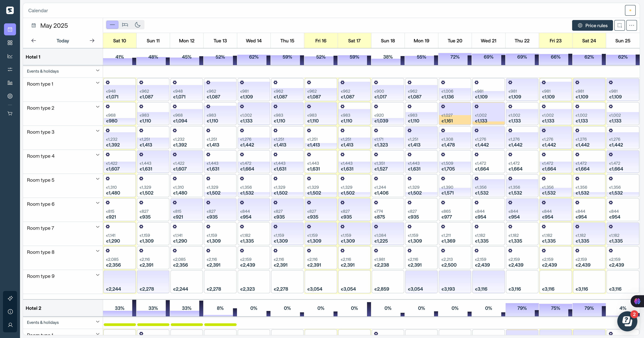Open the dashboard grid view from the sidebar

(x=10, y=43)
